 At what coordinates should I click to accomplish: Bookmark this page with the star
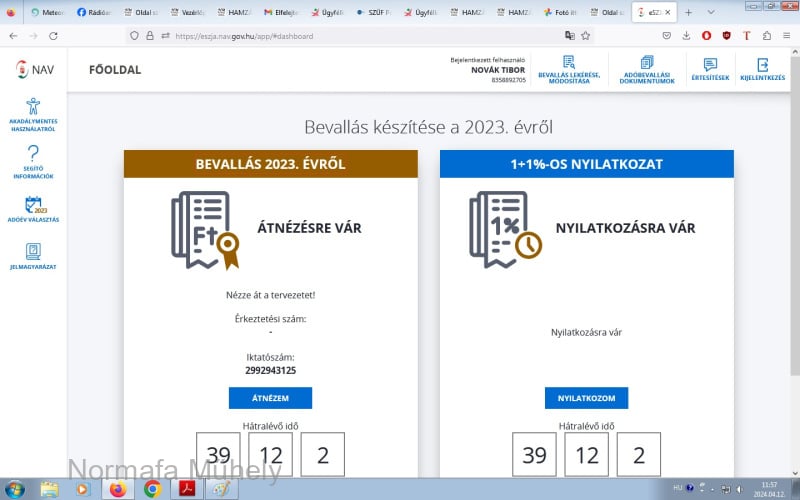(x=586, y=36)
